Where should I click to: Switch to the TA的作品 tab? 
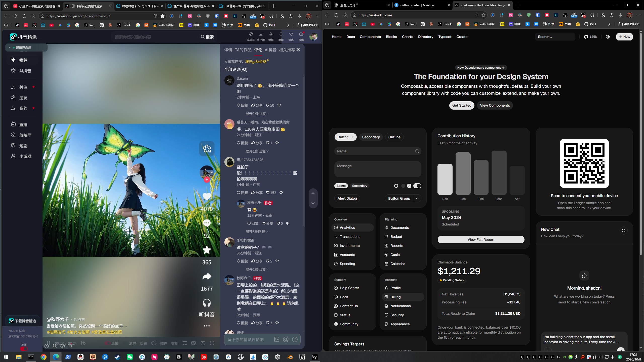click(243, 50)
